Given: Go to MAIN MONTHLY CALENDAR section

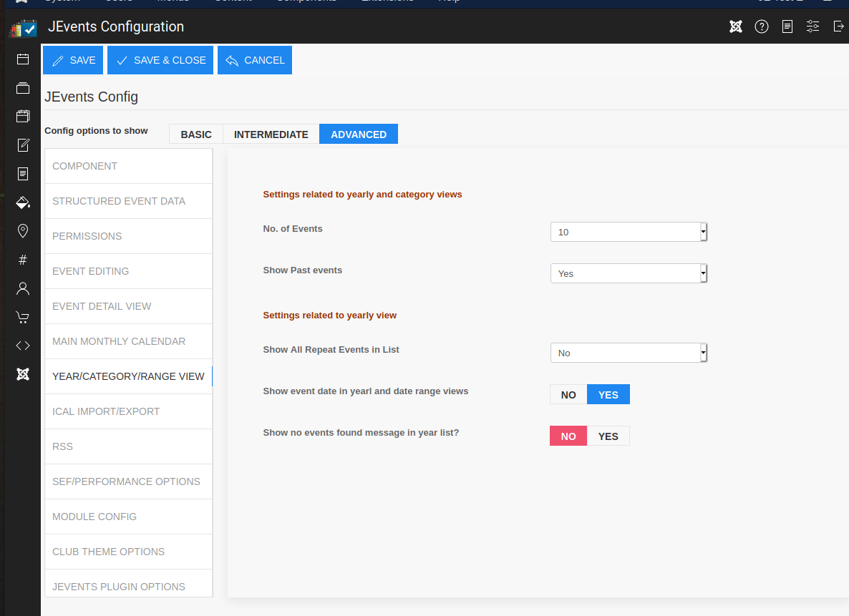Looking at the screenshot, I should pos(128,341).
